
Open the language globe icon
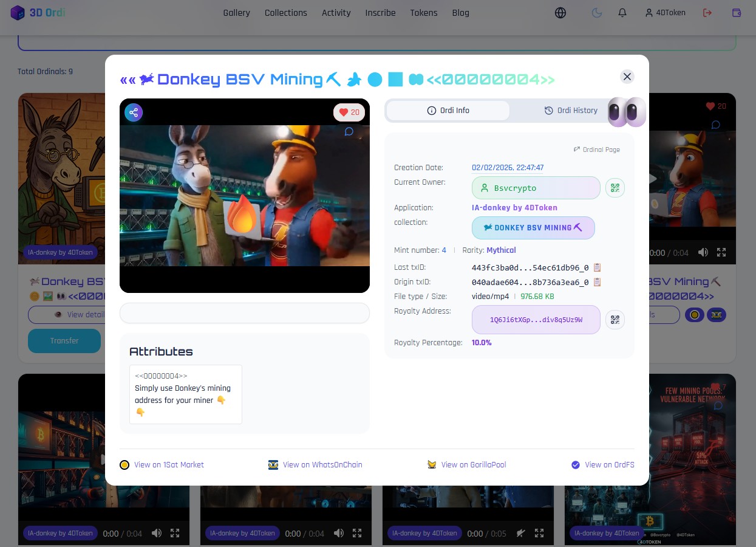560,13
